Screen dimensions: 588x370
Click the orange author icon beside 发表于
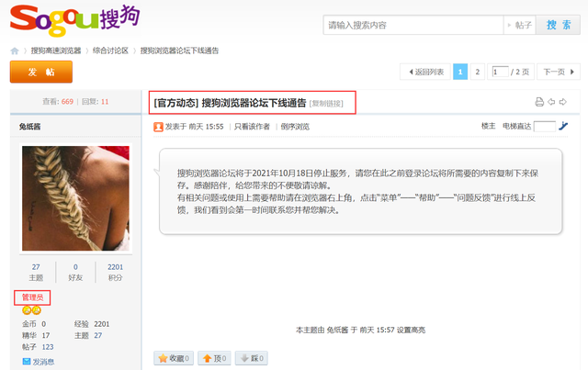click(x=158, y=127)
